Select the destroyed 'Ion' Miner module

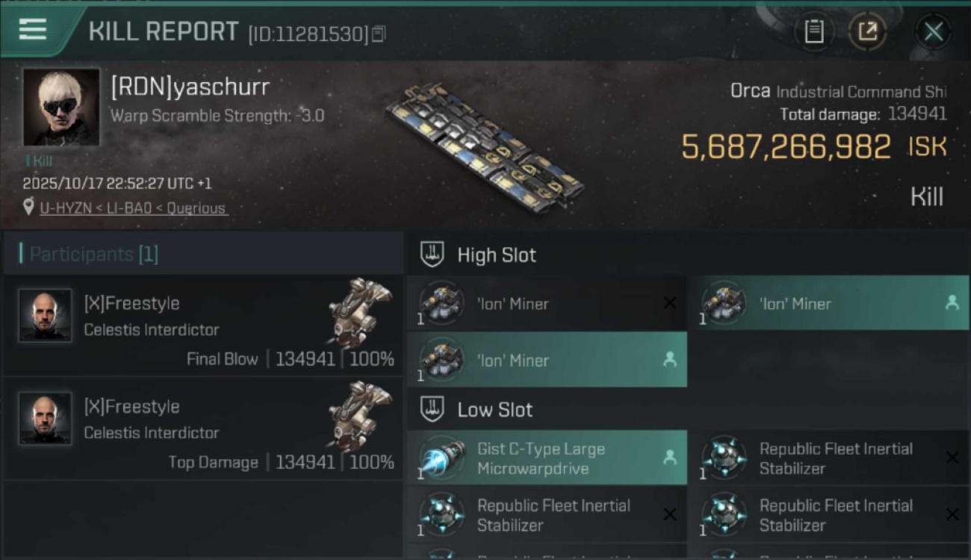pyautogui.click(x=547, y=304)
